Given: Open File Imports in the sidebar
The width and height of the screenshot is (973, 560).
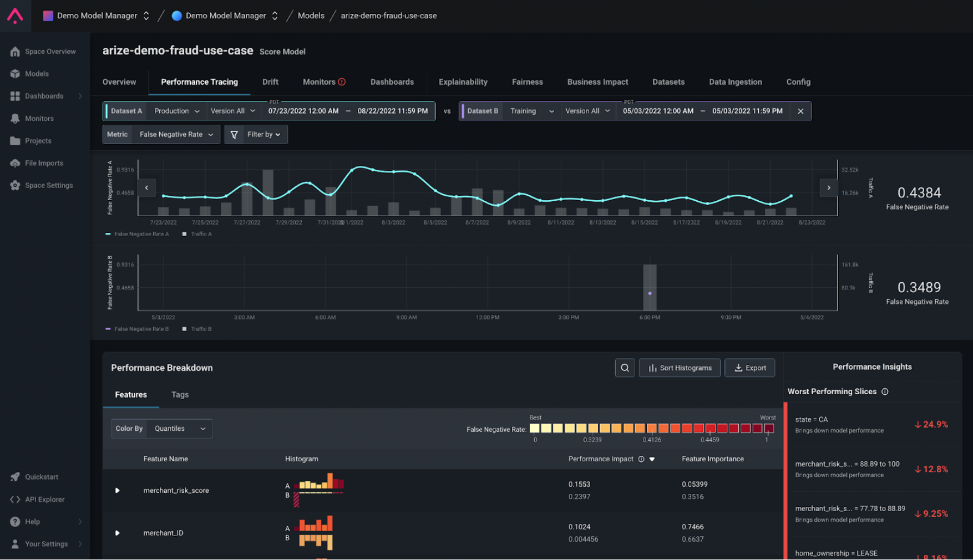Looking at the screenshot, I should (42, 162).
